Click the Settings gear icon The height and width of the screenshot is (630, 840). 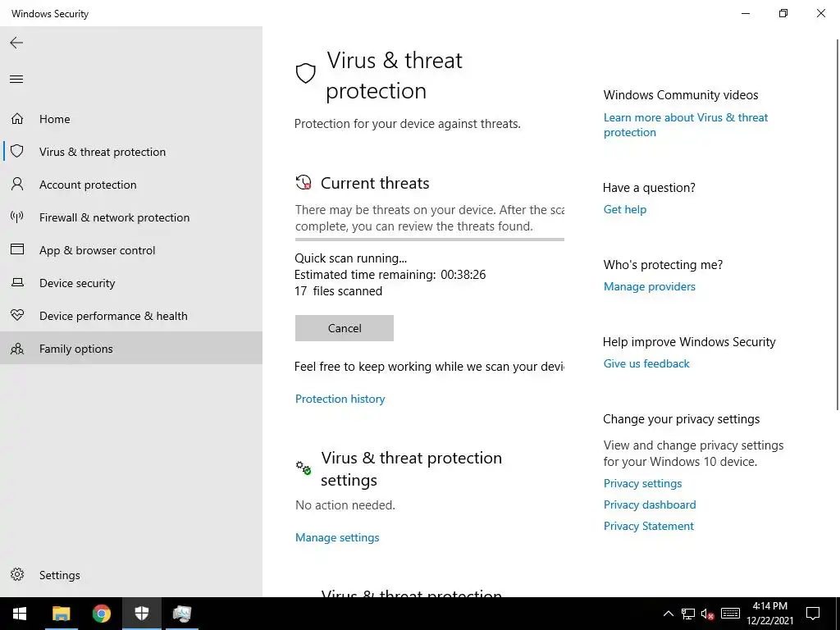click(x=17, y=574)
